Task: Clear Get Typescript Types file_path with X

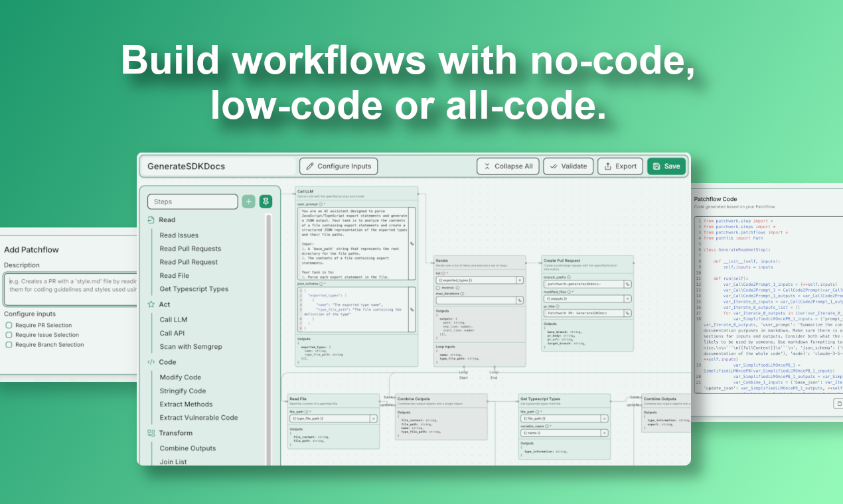Action: (x=604, y=418)
